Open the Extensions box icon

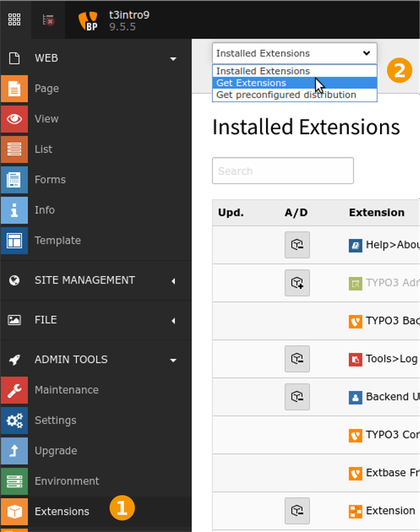coord(14,512)
